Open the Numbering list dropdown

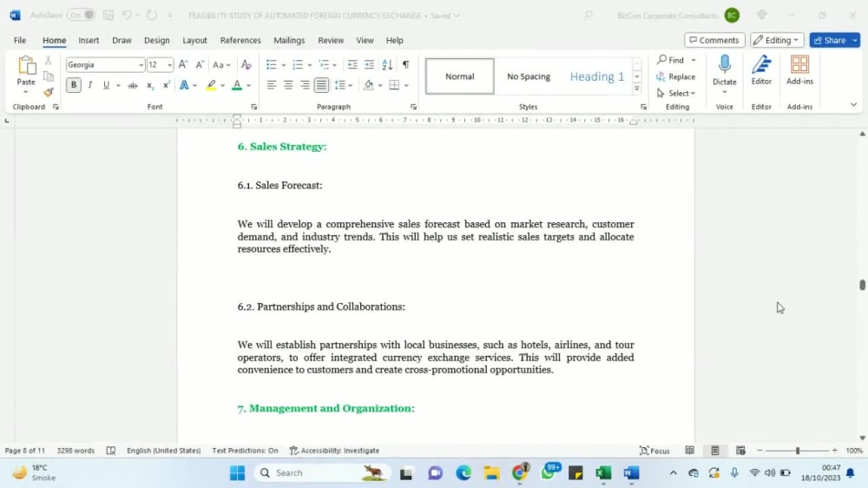(x=310, y=65)
